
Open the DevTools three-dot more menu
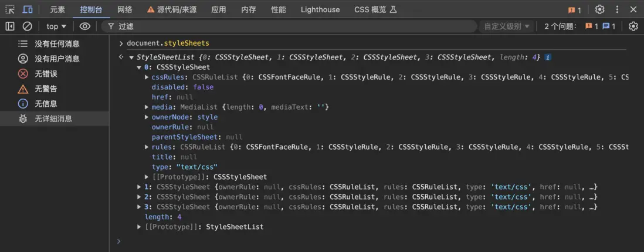[x=617, y=9]
